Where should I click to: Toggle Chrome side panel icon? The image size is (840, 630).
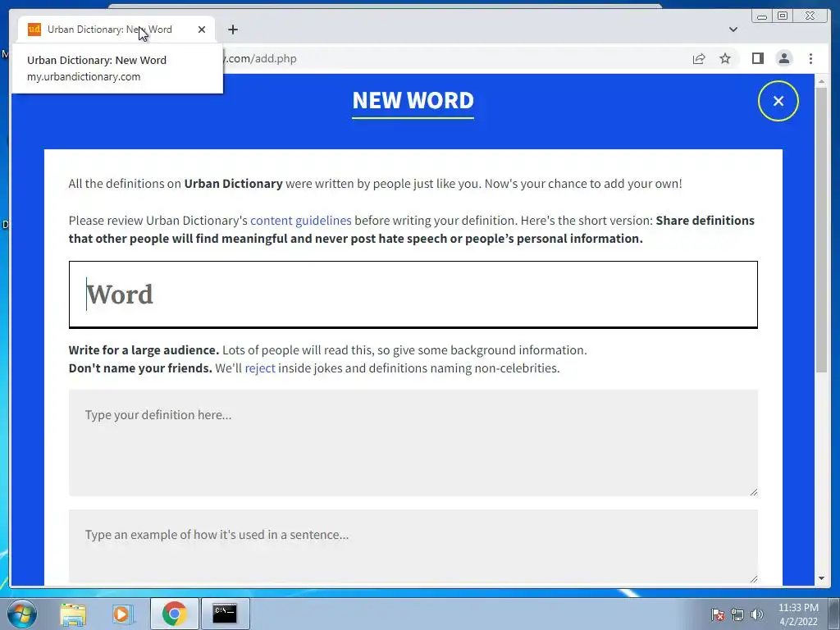[757, 58]
